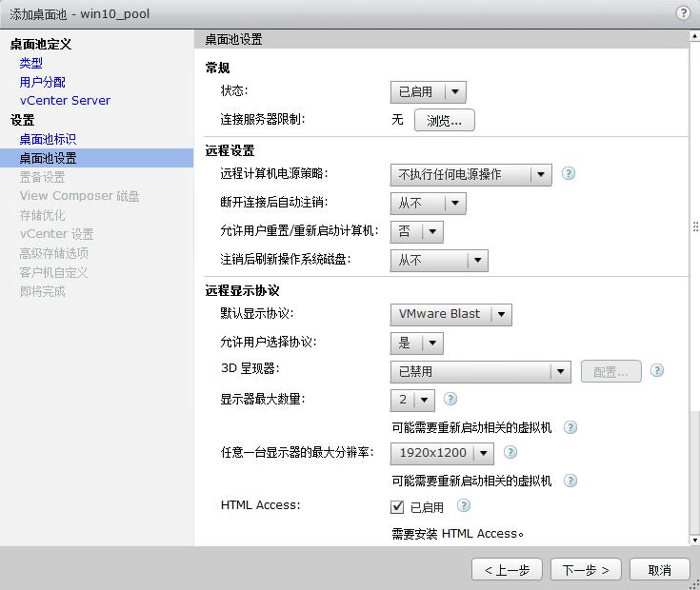Image resolution: width=700 pixels, height=590 pixels.
Task: Select the 置备设置 step in sidebar
Action: [43, 177]
